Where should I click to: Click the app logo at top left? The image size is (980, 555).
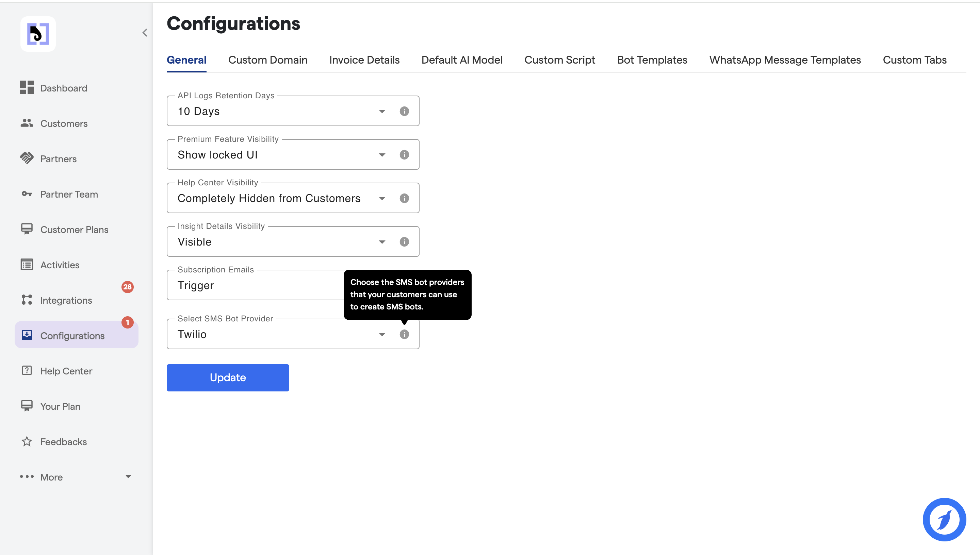(x=38, y=34)
